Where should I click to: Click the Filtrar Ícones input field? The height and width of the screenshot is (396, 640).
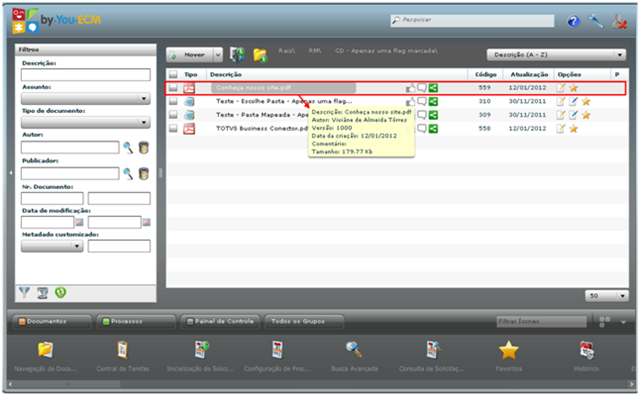pyautogui.click(x=541, y=322)
